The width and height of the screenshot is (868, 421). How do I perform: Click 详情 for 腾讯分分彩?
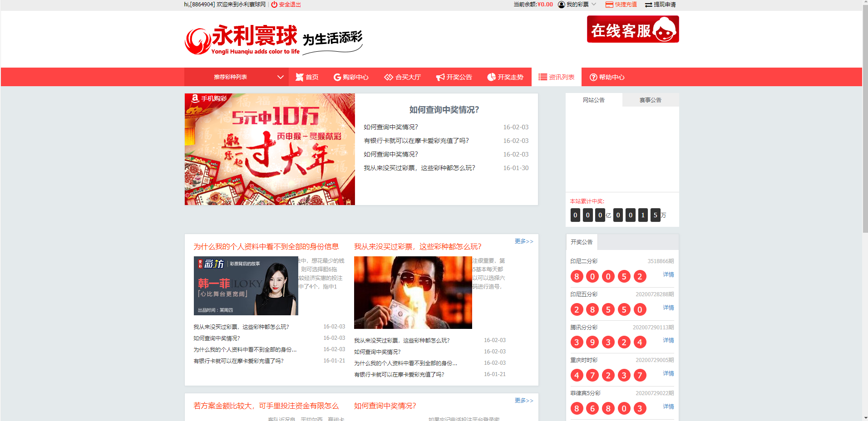[x=668, y=340]
